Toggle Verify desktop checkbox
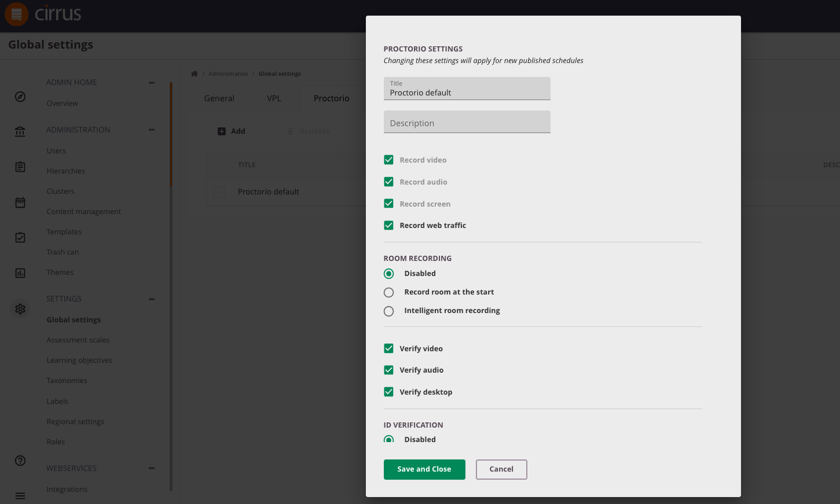The width and height of the screenshot is (840, 504). [x=388, y=392]
